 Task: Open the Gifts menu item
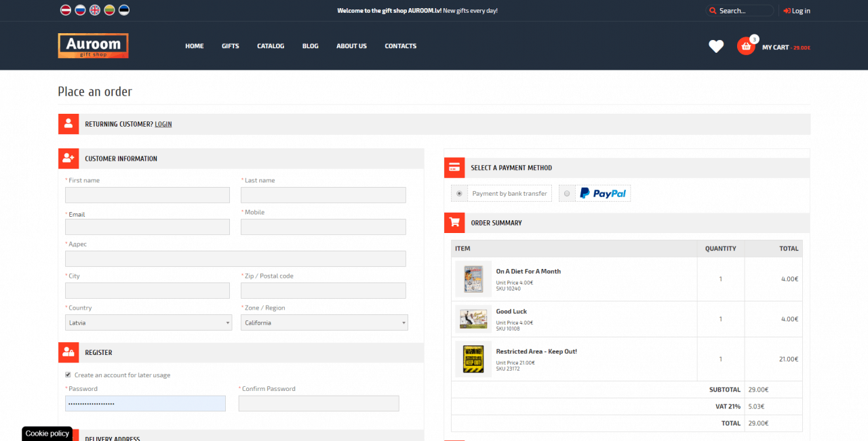point(231,46)
